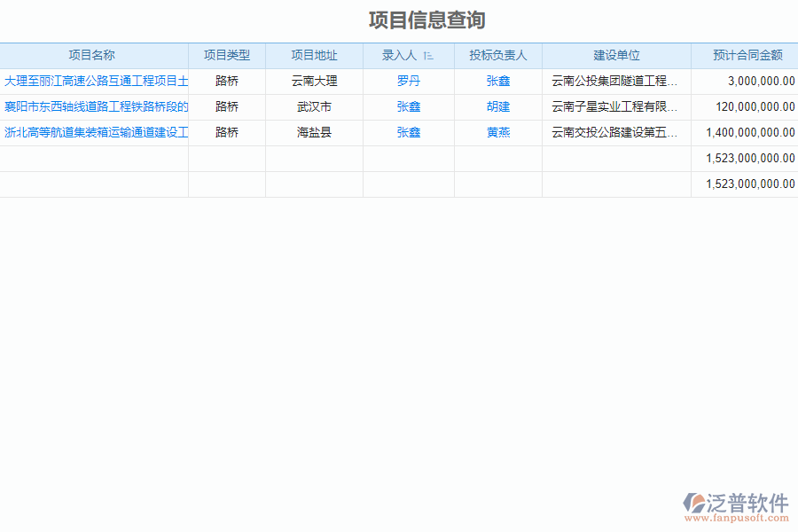Screen dimensions: 798x532
Task: Click bidding manager 黄燕
Action: (498, 132)
